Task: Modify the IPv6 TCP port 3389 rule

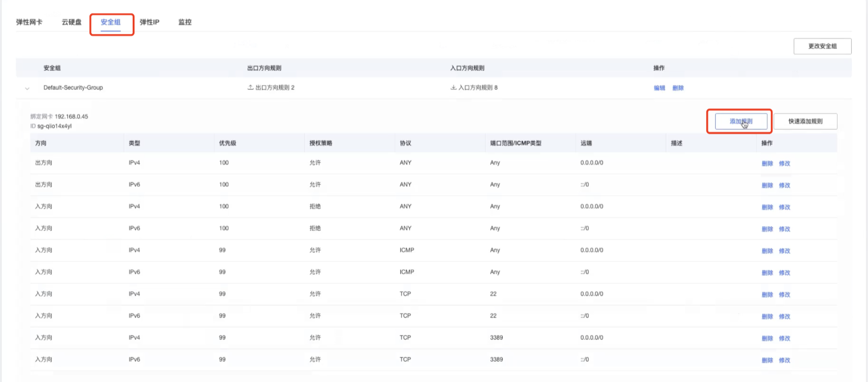Action: pyautogui.click(x=785, y=361)
